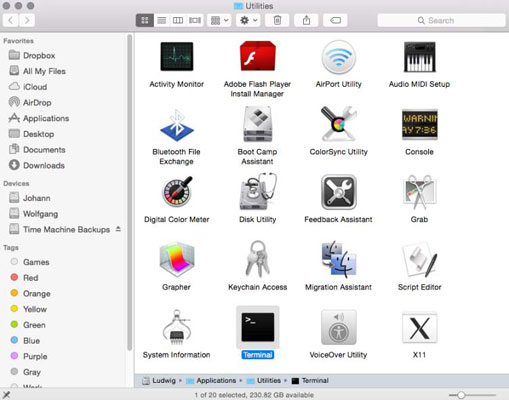The height and width of the screenshot is (400, 509).
Task: Open the Grapher app icon
Action: (x=177, y=260)
